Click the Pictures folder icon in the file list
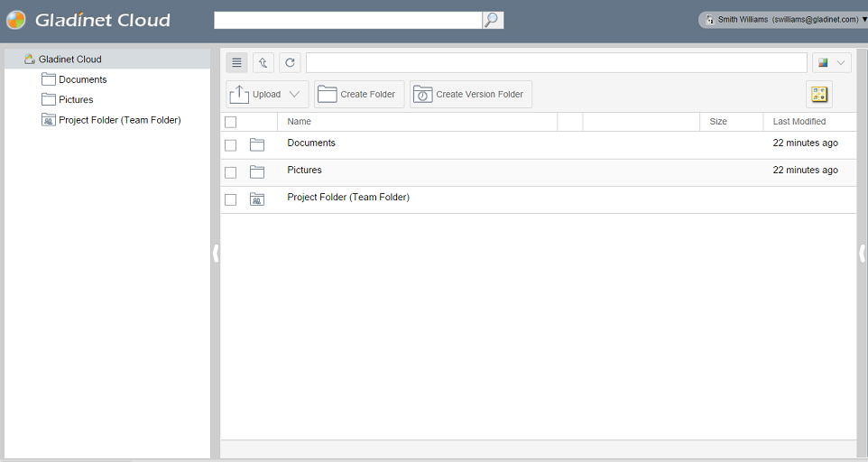 tap(257, 171)
